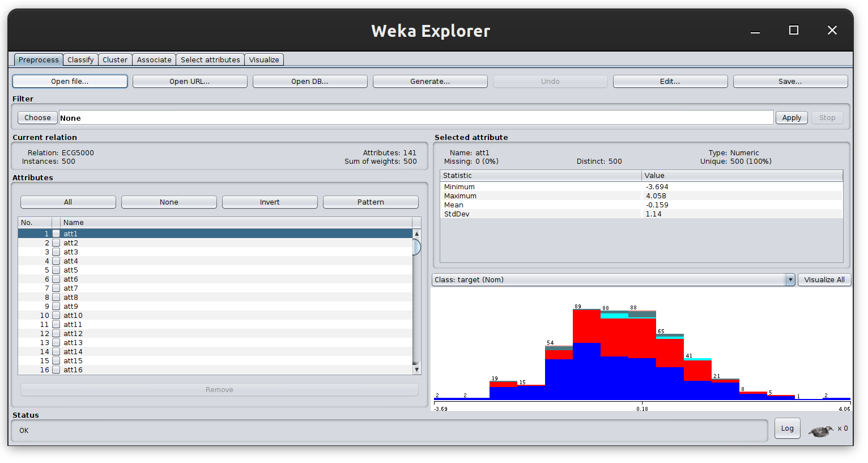Click the histogram bar labeled 54
Screen dimensions: 868x463
tap(559, 372)
